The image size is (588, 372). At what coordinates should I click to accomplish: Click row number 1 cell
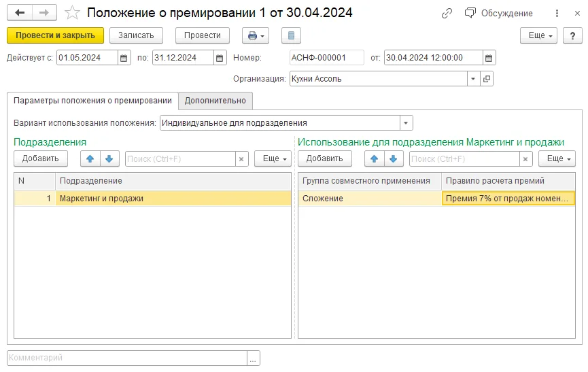click(35, 199)
